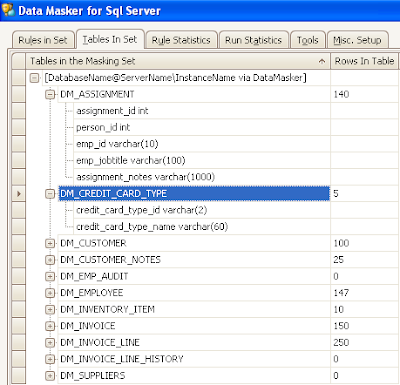Open the Rule Statistics tab
This screenshot has width=400, height=385.
(181, 40)
